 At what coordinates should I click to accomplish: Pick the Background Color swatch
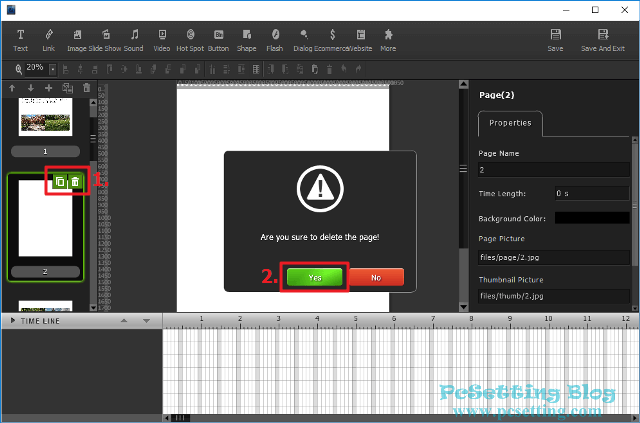coord(592,217)
